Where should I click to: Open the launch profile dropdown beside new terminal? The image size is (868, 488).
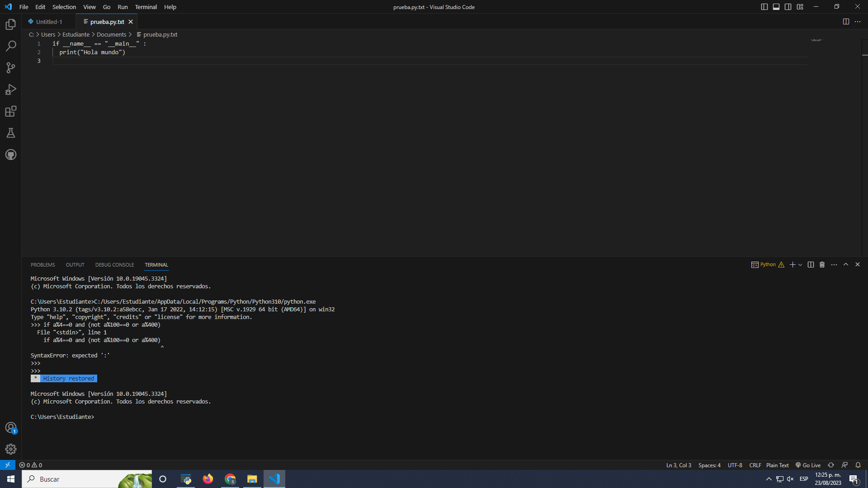[x=800, y=265]
